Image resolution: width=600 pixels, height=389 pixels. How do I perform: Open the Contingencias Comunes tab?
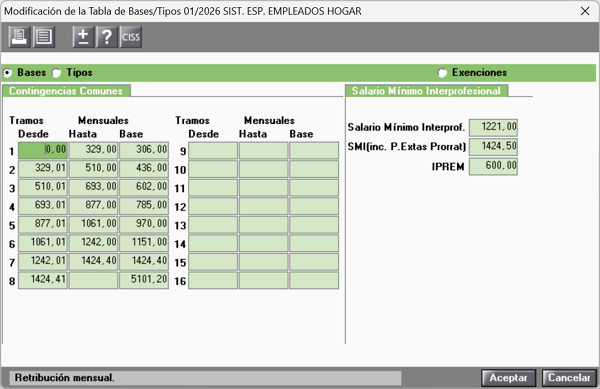point(66,91)
